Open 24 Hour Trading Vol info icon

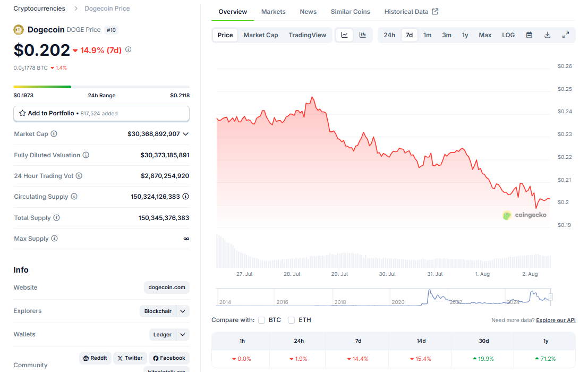[79, 175]
